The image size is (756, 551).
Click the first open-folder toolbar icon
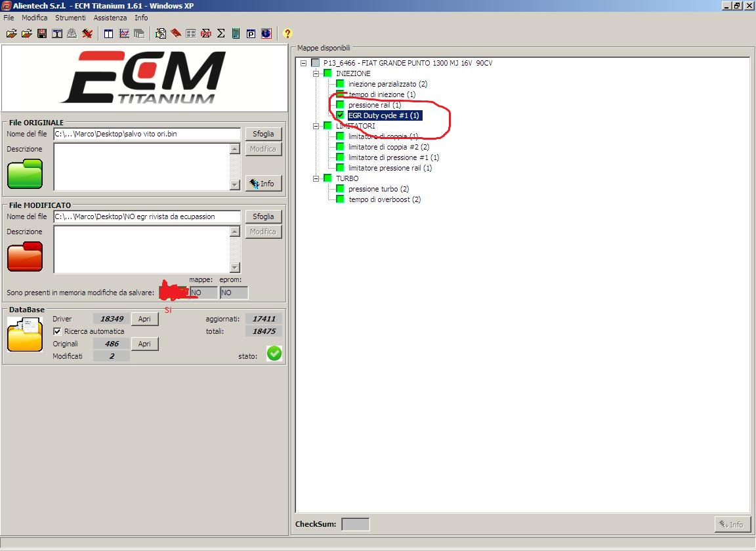click(x=12, y=33)
